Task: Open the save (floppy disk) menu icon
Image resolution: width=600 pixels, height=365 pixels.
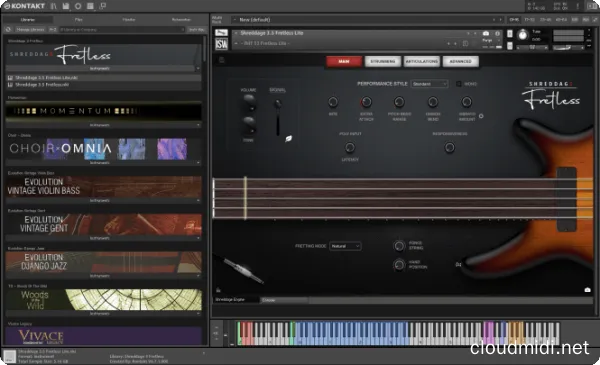Action: pyautogui.click(x=66, y=6)
